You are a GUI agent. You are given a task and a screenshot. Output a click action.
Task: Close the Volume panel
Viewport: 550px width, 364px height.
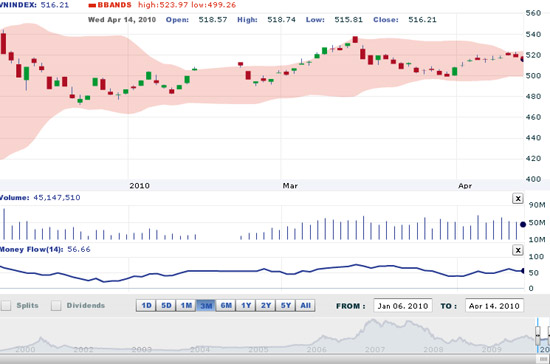click(x=518, y=198)
